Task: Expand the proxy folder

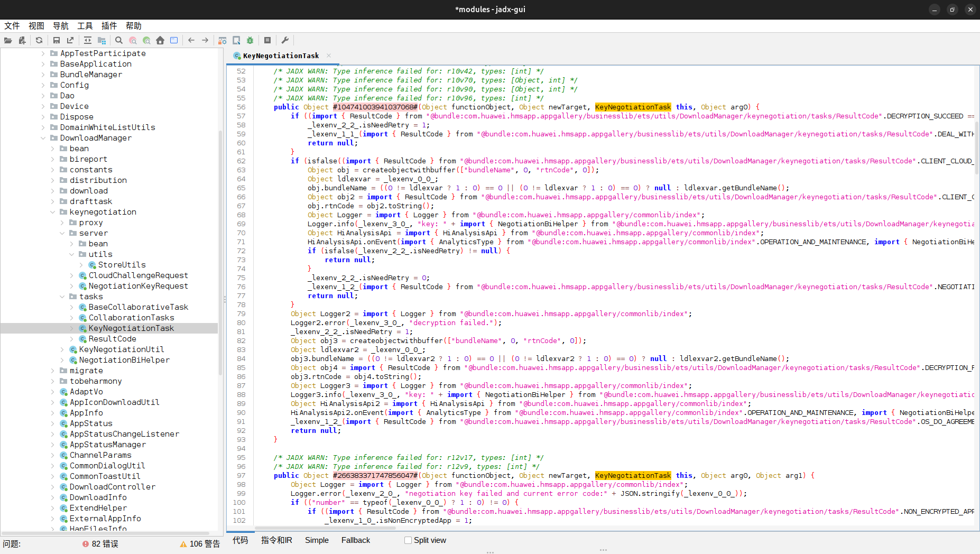Action: pyautogui.click(x=62, y=223)
